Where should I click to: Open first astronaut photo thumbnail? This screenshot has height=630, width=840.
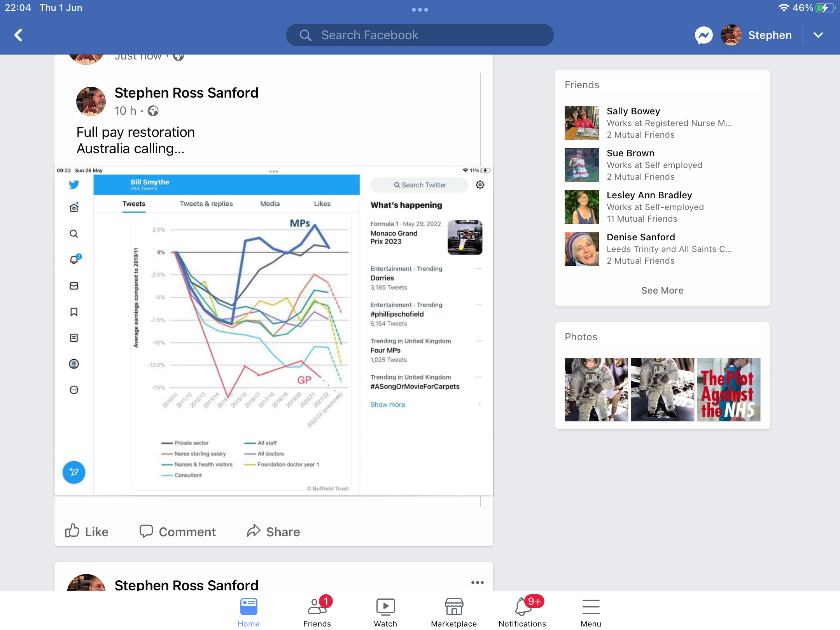coord(596,390)
